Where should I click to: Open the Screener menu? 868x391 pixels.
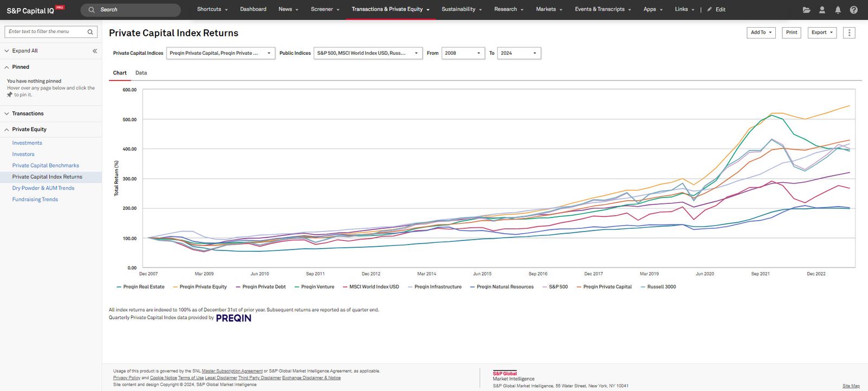(x=325, y=9)
